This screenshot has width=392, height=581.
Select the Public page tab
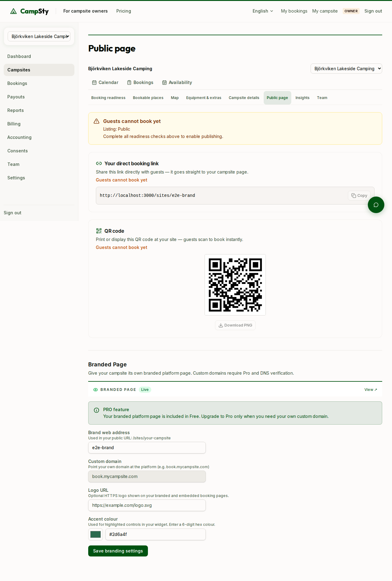277,98
